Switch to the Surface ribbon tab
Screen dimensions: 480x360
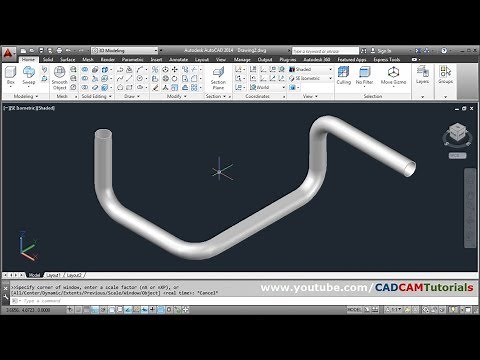click(x=68, y=60)
